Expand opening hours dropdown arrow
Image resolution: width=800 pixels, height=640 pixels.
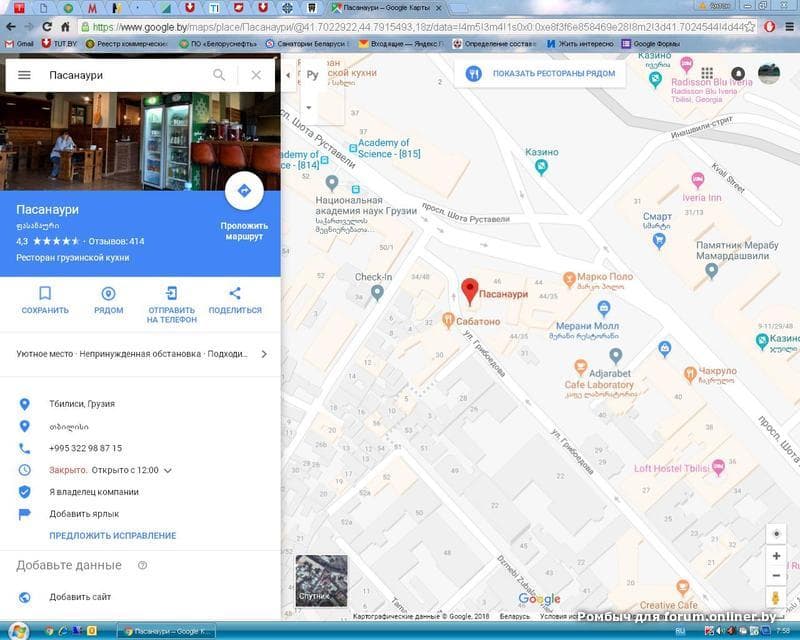point(168,471)
